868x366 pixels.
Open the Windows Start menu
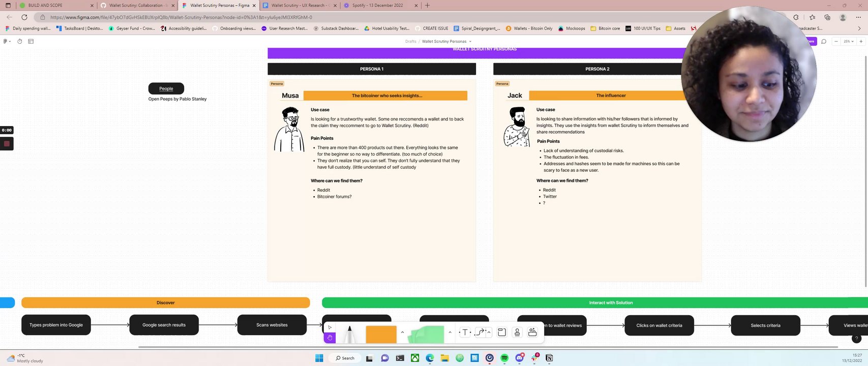pos(319,358)
